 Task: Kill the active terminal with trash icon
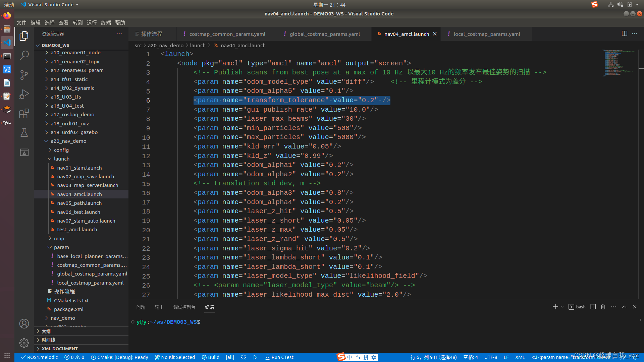coord(603,307)
